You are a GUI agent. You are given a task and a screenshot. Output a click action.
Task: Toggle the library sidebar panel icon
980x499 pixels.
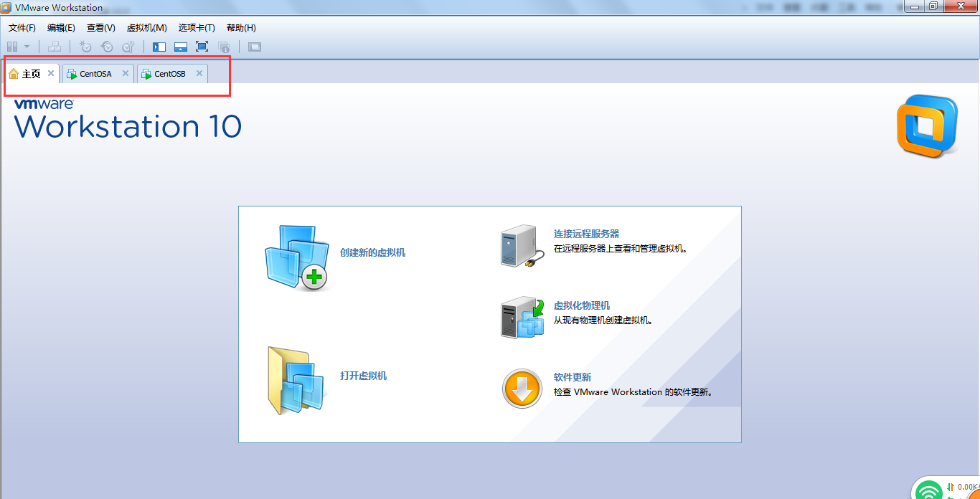tap(159, 47)
